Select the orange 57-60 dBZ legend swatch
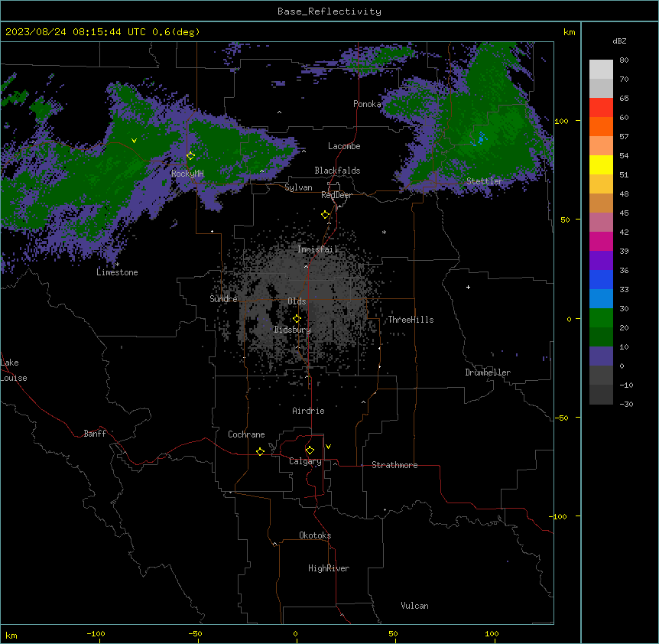Screen dimensions: 659x644 (x=601, y=126)
